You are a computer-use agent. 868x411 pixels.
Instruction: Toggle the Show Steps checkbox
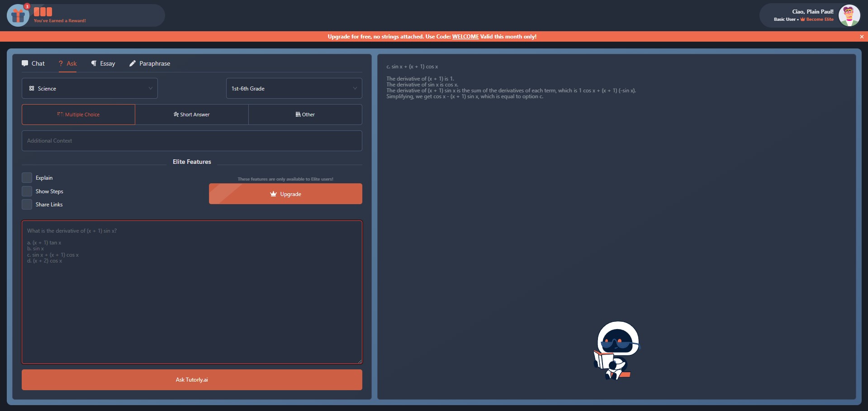pos(27,191)
